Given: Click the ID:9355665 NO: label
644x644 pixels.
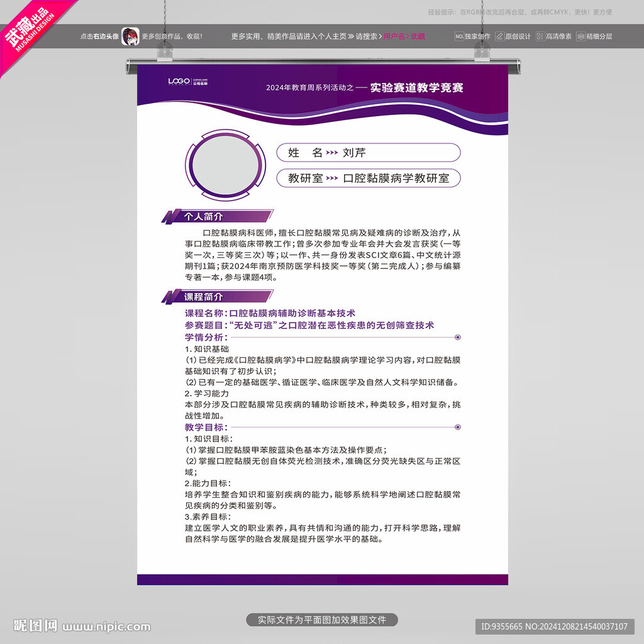Looking at the screenshot, I should click(x=555, y=626).
